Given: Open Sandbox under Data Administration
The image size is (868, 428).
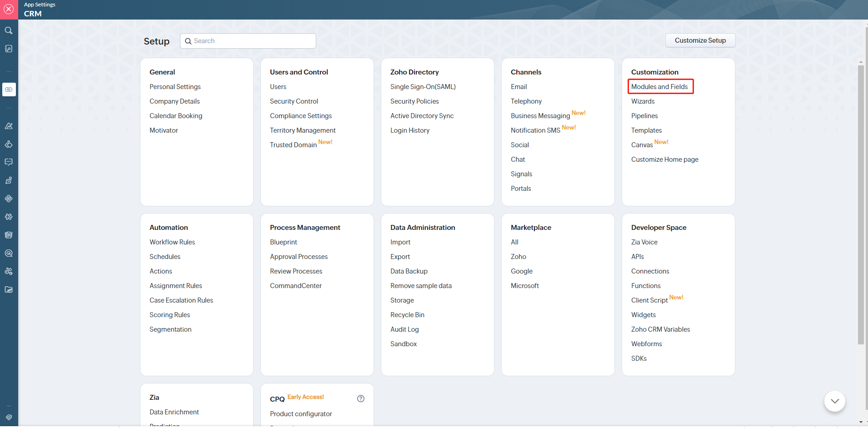Looking at the screenshot, I should click(x=404, y=344).
